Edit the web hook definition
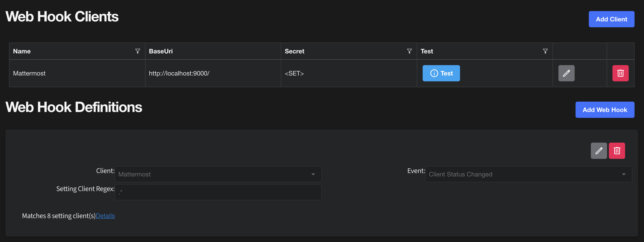 tap(599, 151)
